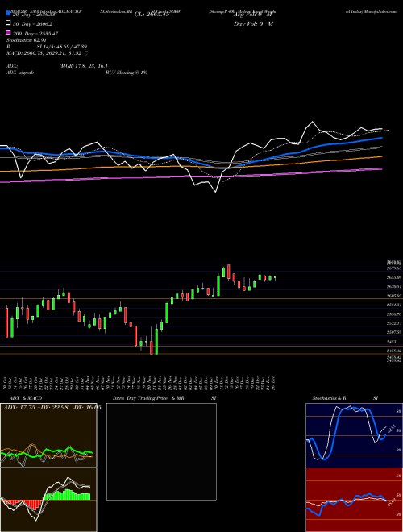Click the RSI 14/3 value '48.69 / 47.89'

[x=72, y=47]
